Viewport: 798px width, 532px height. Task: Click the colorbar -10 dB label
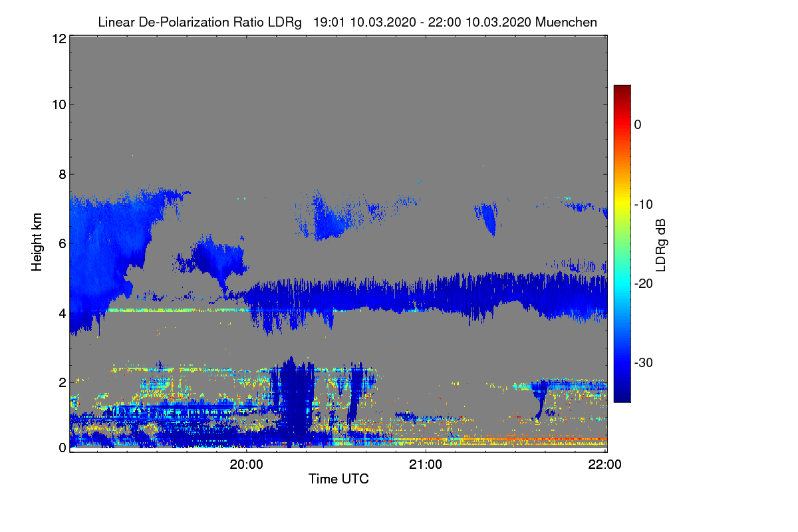(x=643, y=204)
